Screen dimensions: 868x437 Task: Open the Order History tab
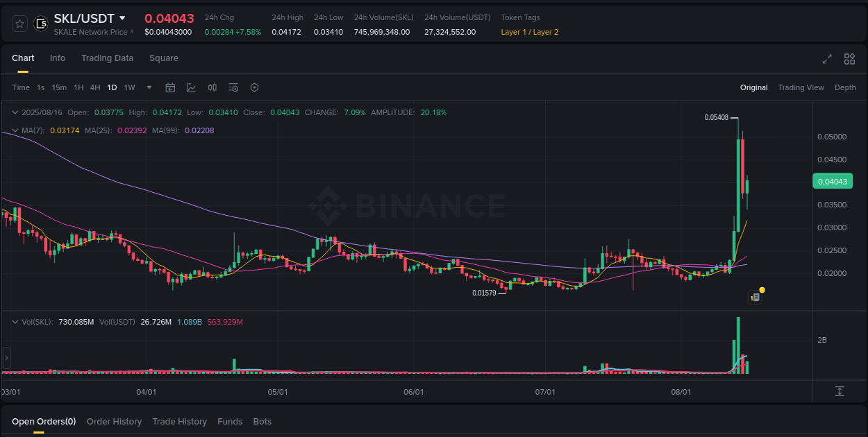(114, 421)
